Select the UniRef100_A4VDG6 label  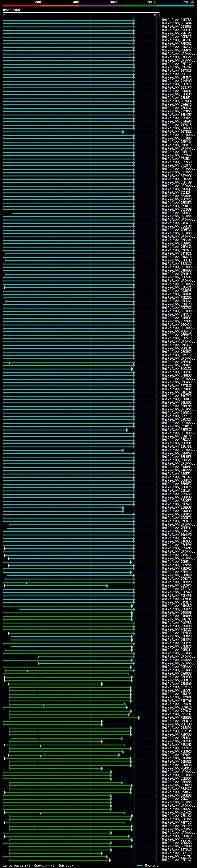177,633
